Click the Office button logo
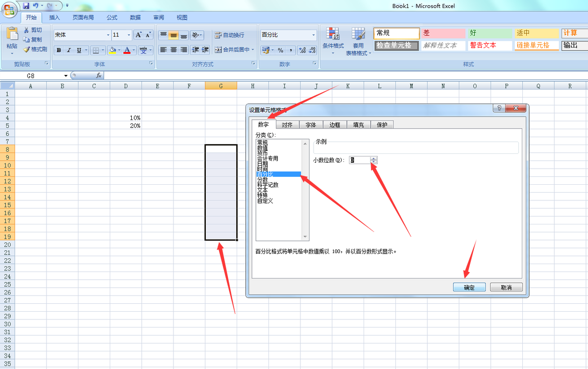The height and width of the screenshot is (369, 588). 9,10
